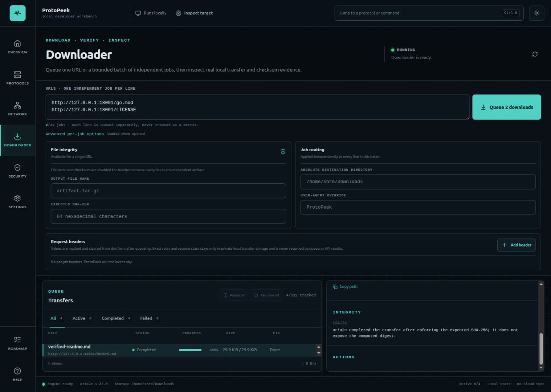
Task: Click the 29.9 KiB / 29.9 KiB size value
Action: [240, 350]
